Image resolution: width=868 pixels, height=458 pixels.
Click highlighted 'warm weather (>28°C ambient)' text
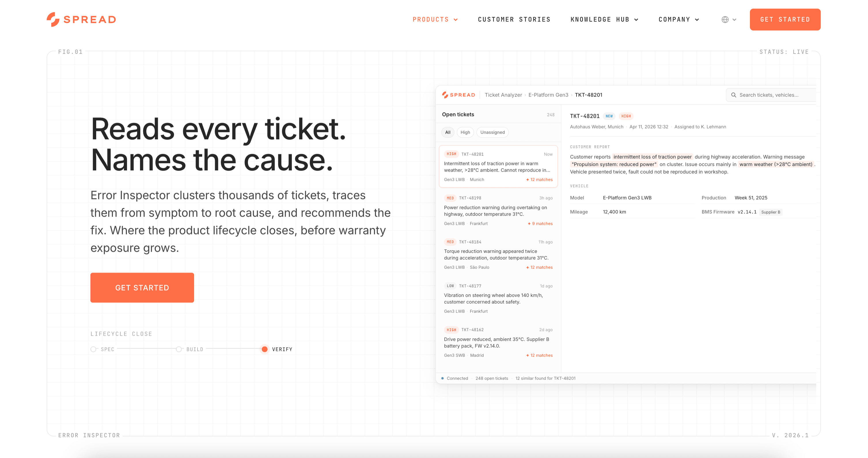coord(776,164)
